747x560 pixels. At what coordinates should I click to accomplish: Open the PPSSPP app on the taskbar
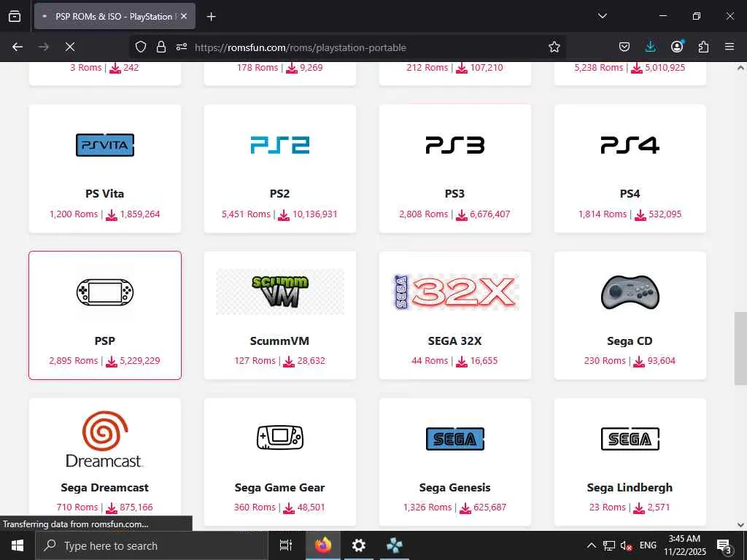(x=394, y=545)
